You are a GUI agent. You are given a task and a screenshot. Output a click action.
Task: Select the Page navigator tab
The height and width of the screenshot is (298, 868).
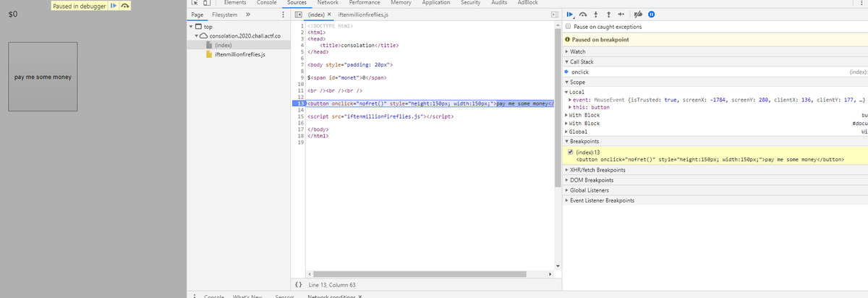tap(196, 15)
